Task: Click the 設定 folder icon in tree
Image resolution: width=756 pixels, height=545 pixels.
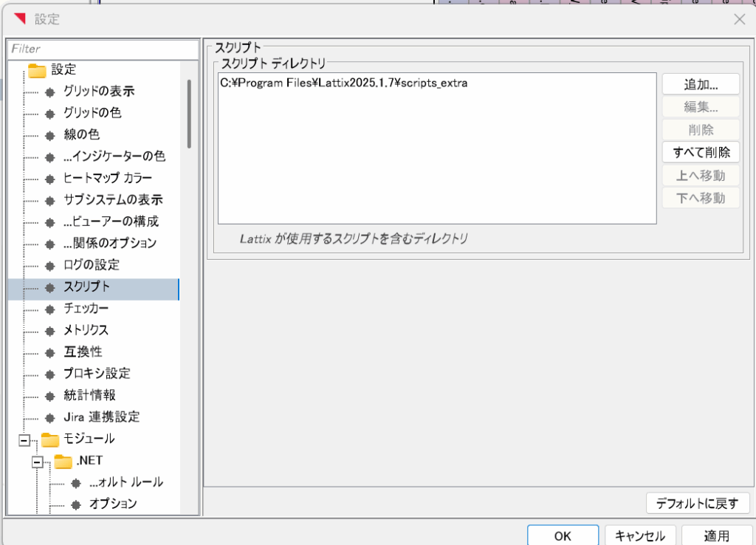Action: coord(37,70)
